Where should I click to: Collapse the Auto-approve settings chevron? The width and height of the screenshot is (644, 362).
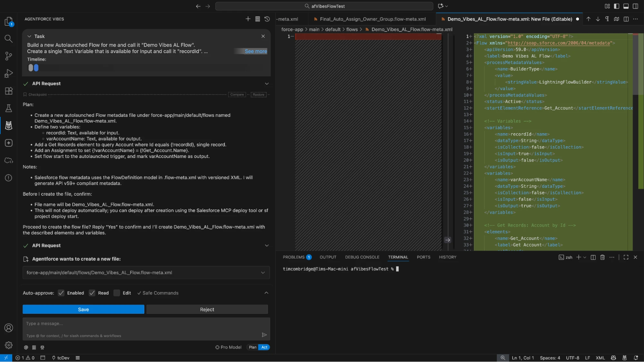266,293
